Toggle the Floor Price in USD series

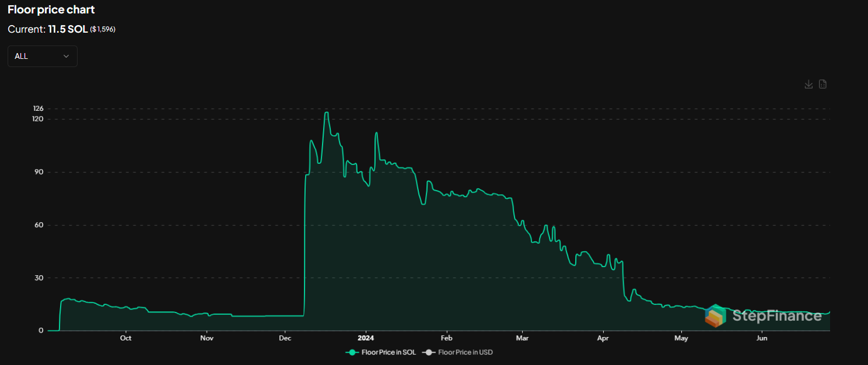[466, 352]
